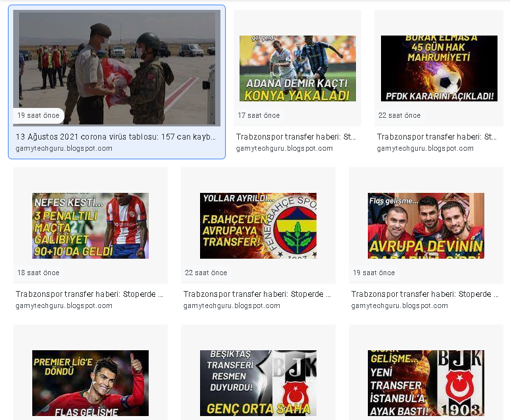Click Trabzonspor headline below 'Nefes kesti' thumbnail
The image size is (510, 420).
pyautogui.click(x=89, y=294)
